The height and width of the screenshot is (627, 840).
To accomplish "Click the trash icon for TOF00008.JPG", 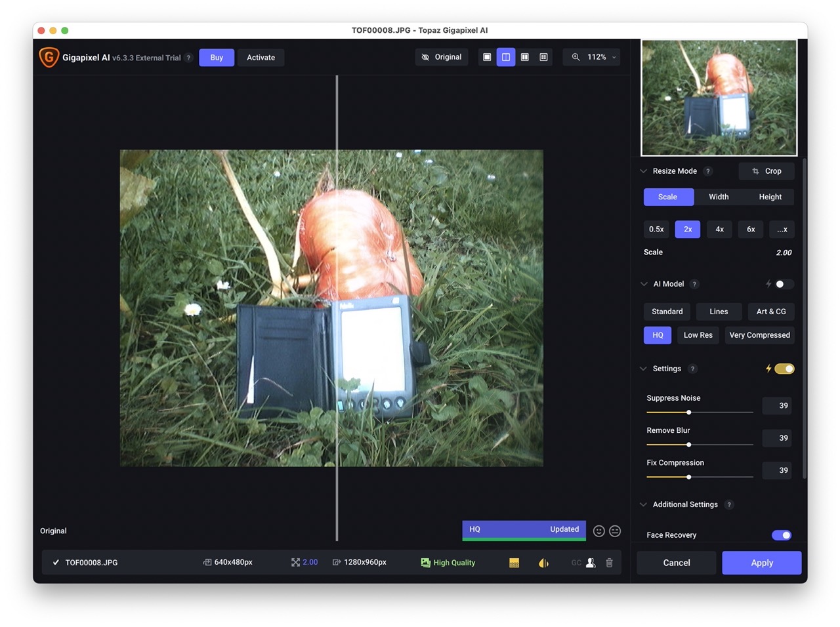I will [609, 563].
